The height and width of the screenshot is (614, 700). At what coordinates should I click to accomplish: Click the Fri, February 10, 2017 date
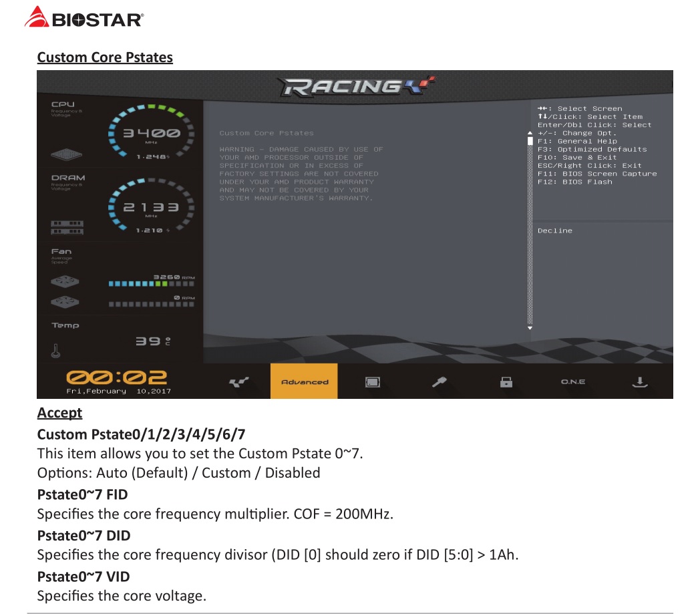tap(119, 392)
